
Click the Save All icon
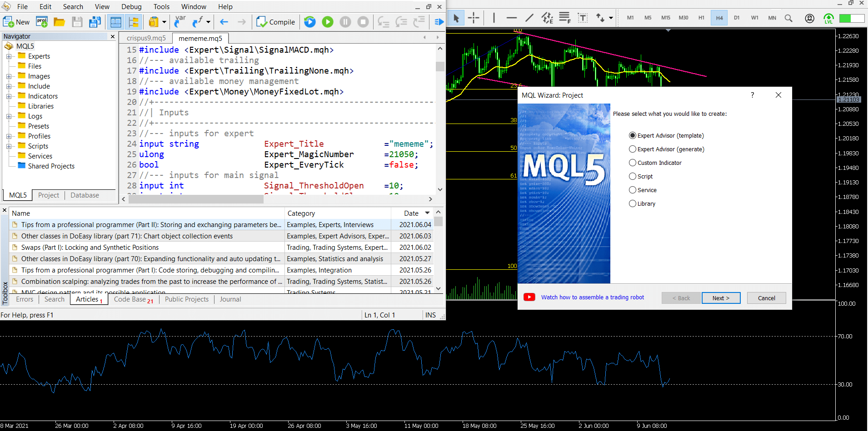(x=95, y=22)
